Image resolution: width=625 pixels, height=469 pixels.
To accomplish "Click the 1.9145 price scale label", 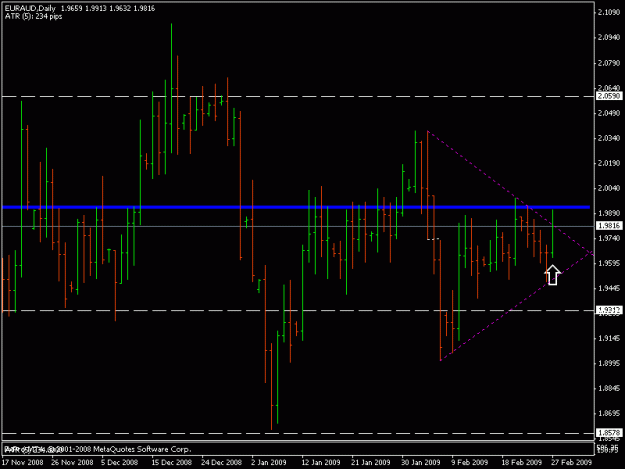I will tap(609, 338).
